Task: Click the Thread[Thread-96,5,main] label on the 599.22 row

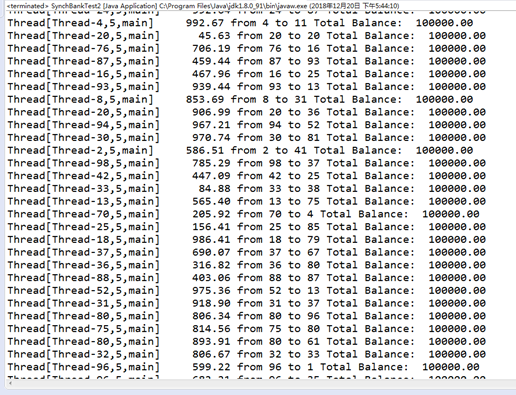Action: pos(84,367)
